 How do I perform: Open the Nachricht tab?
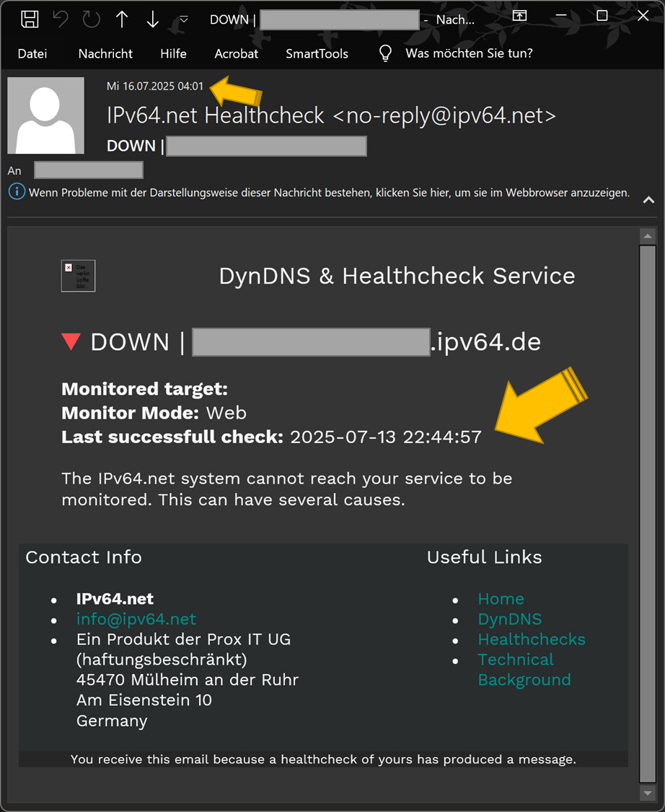[x=105, y=53]
